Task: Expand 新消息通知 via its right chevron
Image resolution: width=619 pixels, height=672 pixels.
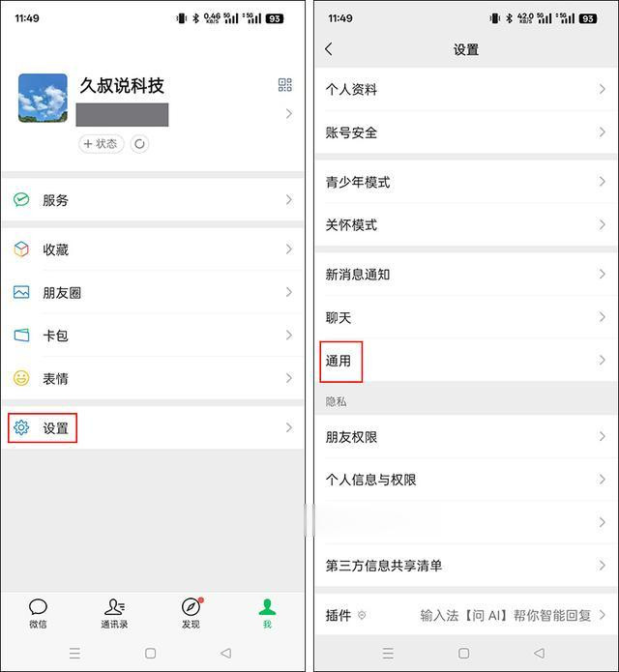Action: [x=603, y=274]
